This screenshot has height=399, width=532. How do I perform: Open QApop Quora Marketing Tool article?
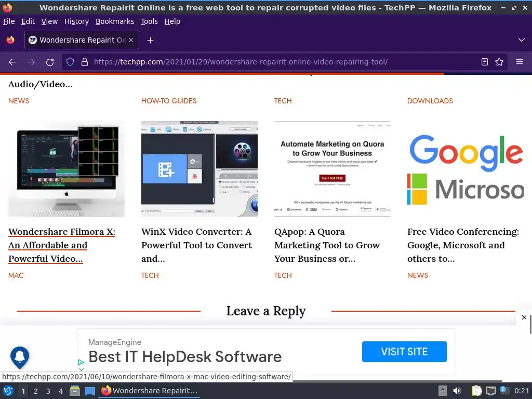(327, 245)
